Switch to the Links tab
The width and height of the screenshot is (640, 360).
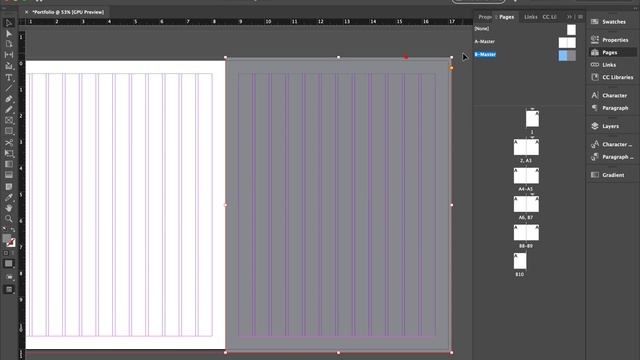point(531,17)
